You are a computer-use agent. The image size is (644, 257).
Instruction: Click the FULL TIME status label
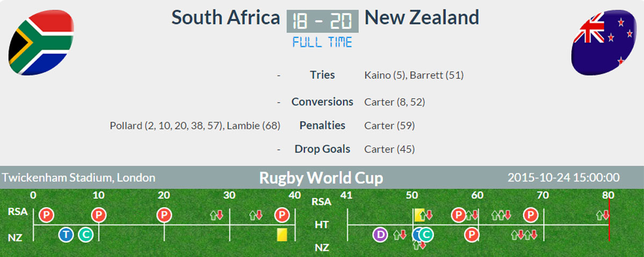point(323,42)
